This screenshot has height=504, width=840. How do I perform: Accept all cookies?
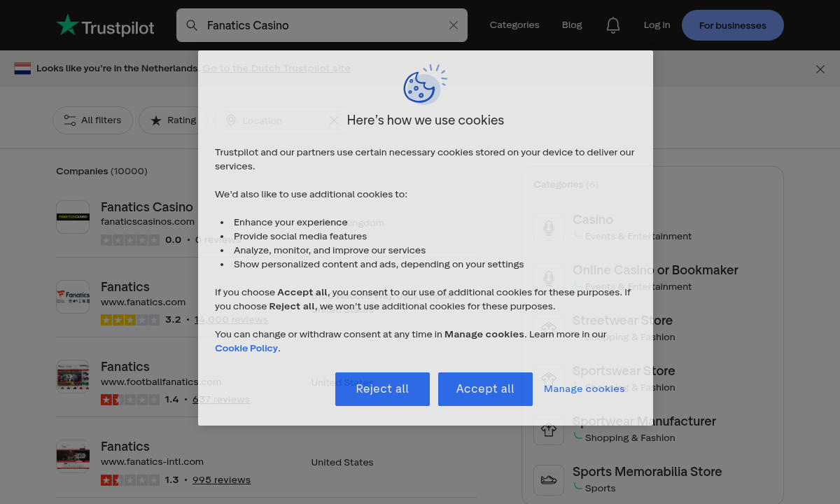tap(485, 389)
